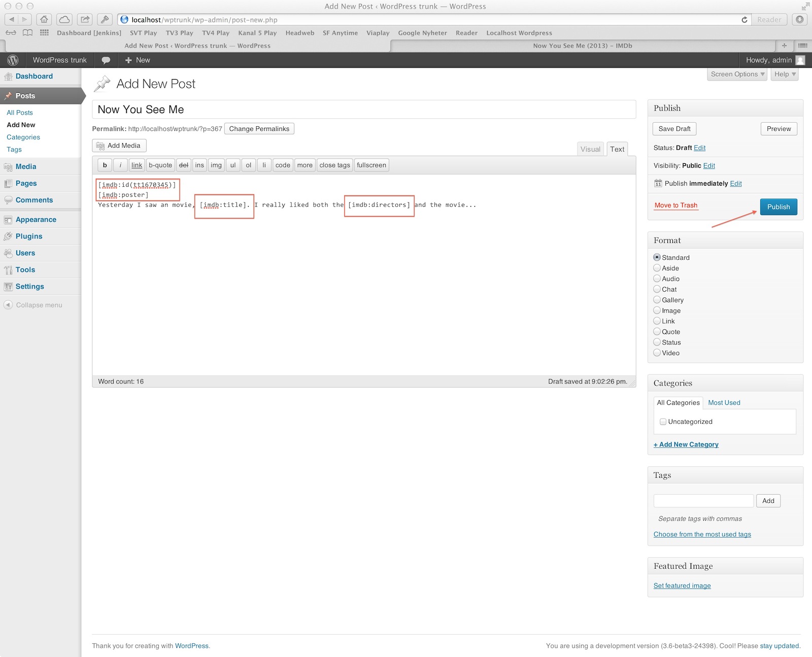The image size is (812, 657).
Task: Select the Video post format
Action: (657, 353)
